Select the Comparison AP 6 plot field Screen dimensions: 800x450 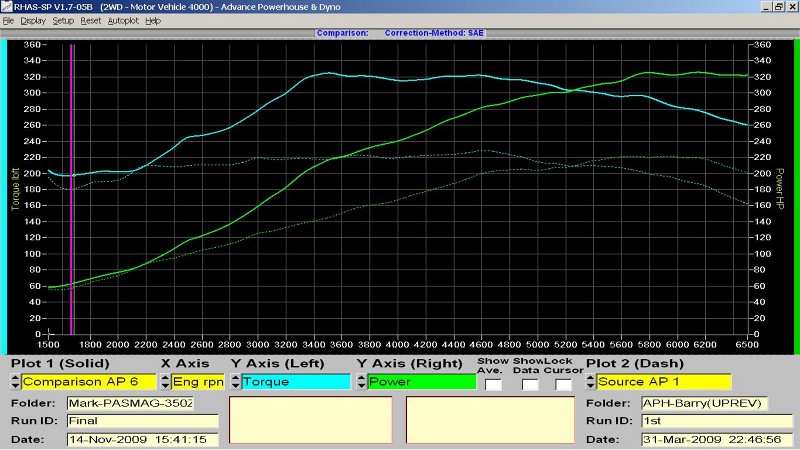coord(89,382)
